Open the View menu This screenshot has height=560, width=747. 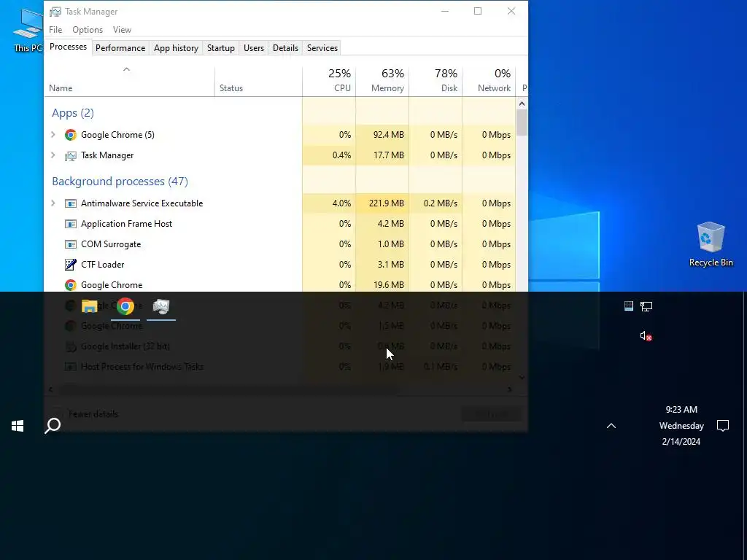tap(122, 29)
